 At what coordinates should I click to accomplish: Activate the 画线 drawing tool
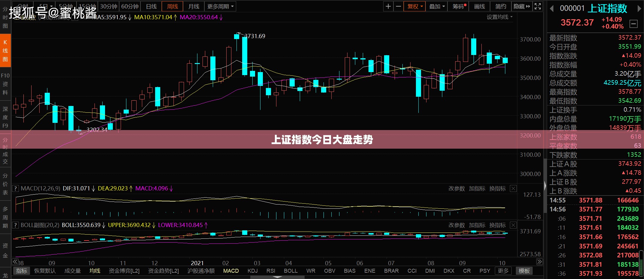tap(479, 6)
